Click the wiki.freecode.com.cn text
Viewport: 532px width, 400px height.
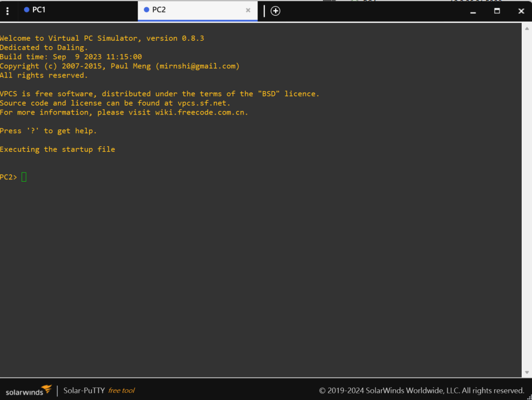(x=201, y=112)
